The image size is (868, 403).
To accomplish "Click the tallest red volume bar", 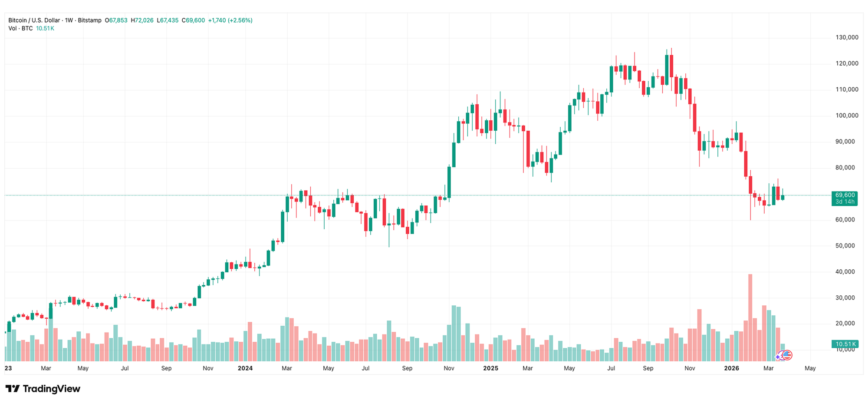I will pos(750,317).
